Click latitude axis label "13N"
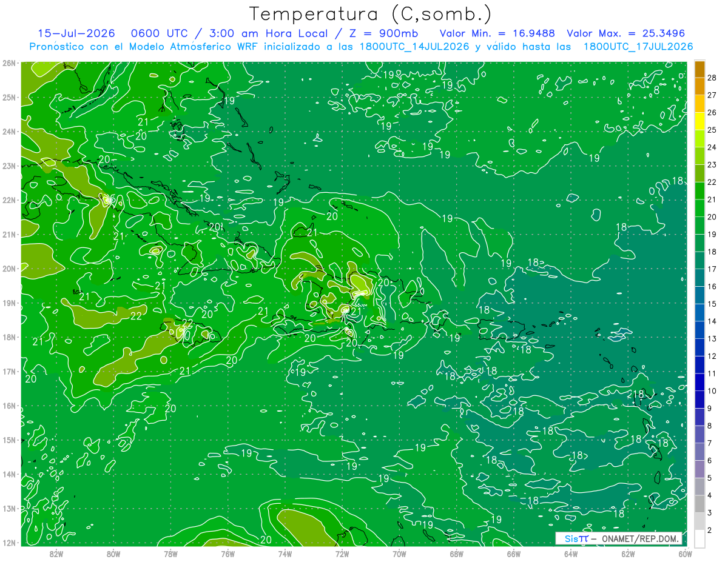Image resolution: width=728 pixels, height=562 pixels. point(8,508)
